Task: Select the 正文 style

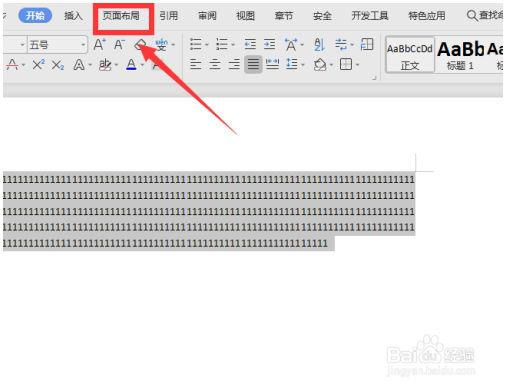Action: coord(410,55)
